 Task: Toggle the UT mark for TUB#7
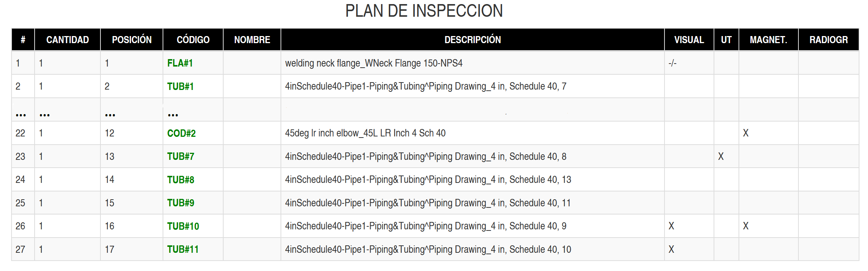point(721,157)
